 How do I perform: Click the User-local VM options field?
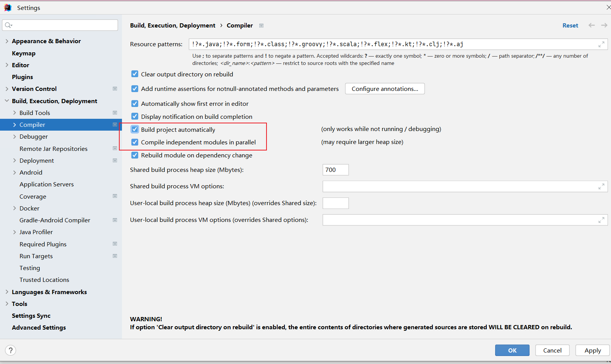coord(465,220)
